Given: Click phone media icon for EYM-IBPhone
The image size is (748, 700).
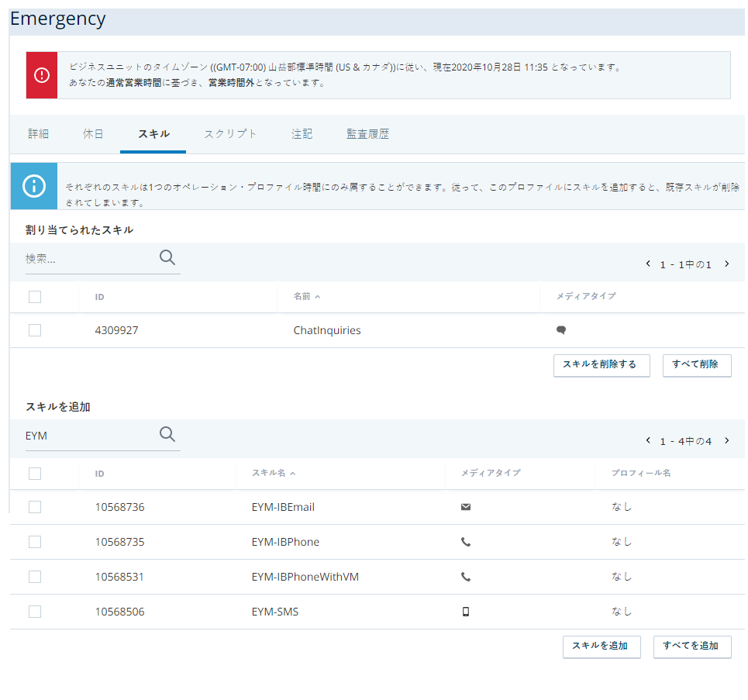Looking at the screenshot, I should tap(466, 542).
